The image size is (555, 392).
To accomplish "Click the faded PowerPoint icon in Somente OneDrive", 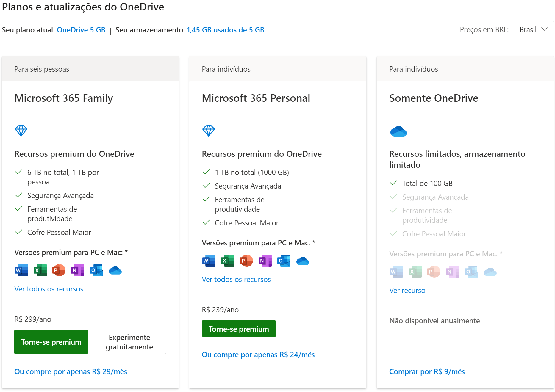I will tap(434, 272).
